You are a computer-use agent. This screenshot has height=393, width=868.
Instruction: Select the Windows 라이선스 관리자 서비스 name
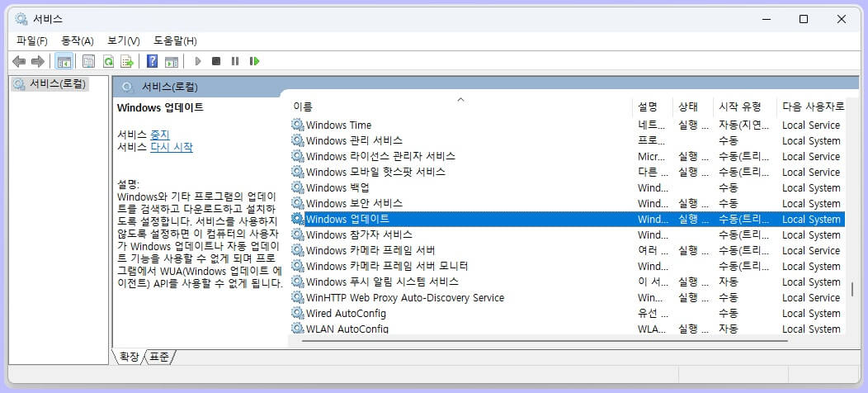coord(381,156)
